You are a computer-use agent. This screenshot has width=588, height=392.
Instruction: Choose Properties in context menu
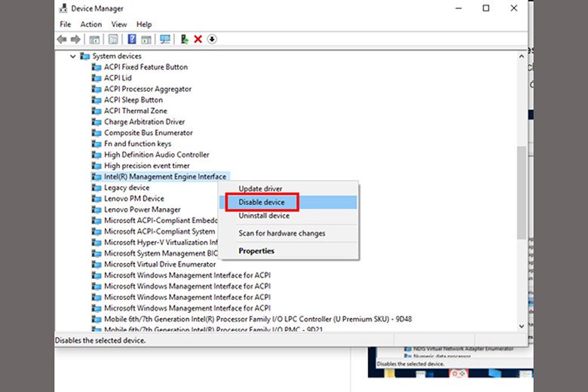(x=288, y=251)
